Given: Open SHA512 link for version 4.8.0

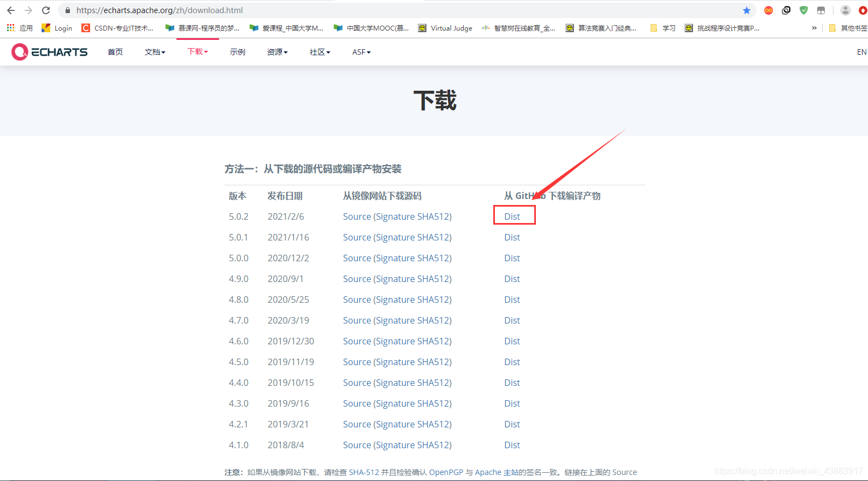Looking at the screenshot, I should (x=433, y=300).
